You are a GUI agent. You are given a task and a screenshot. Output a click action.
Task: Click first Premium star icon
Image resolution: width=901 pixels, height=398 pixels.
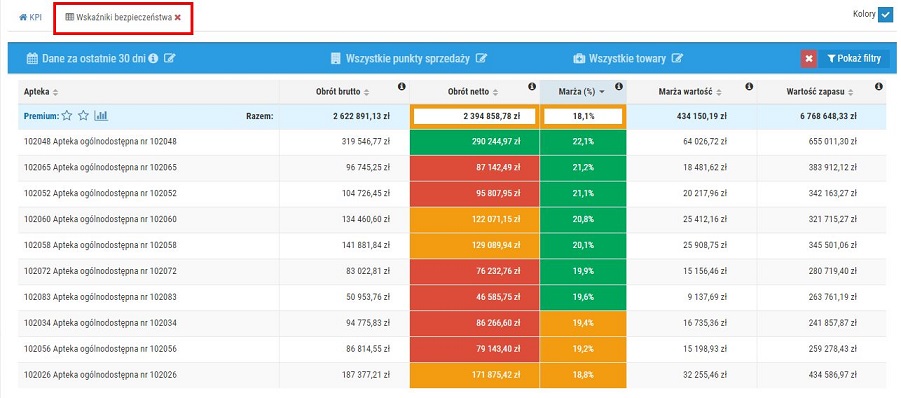[x=67, y=116]
